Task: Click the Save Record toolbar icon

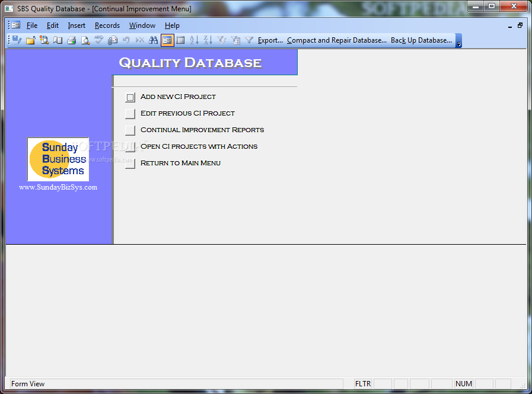Action: pyautogui.click(x=17, y=40)
